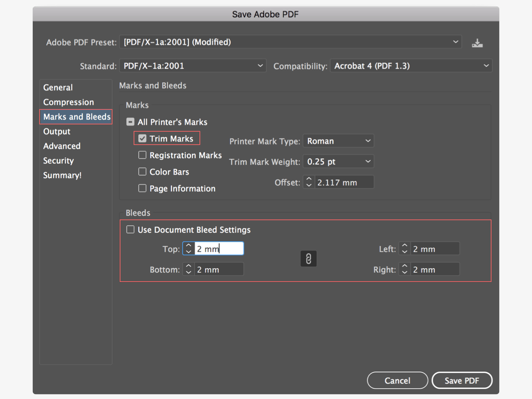Increase the Offset value with the up arrow
Viewport: 532px width, 399px height.
[x=308, y=179]
